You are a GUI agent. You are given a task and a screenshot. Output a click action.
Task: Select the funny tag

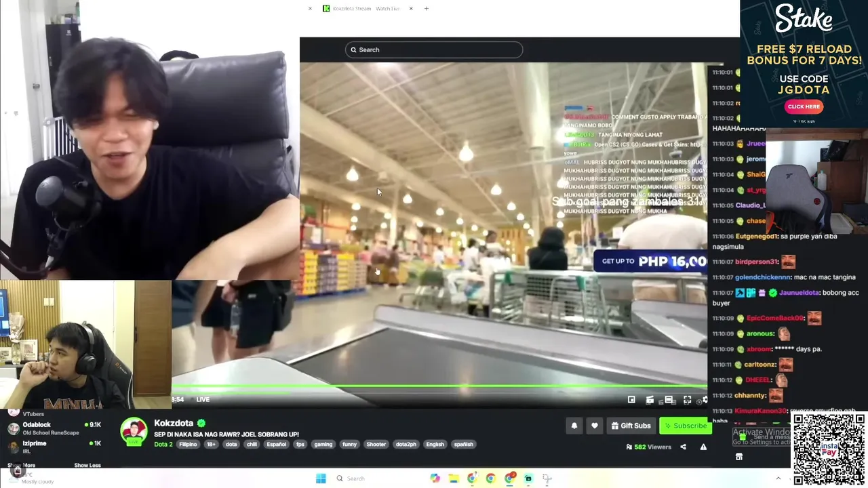[349, 445]
